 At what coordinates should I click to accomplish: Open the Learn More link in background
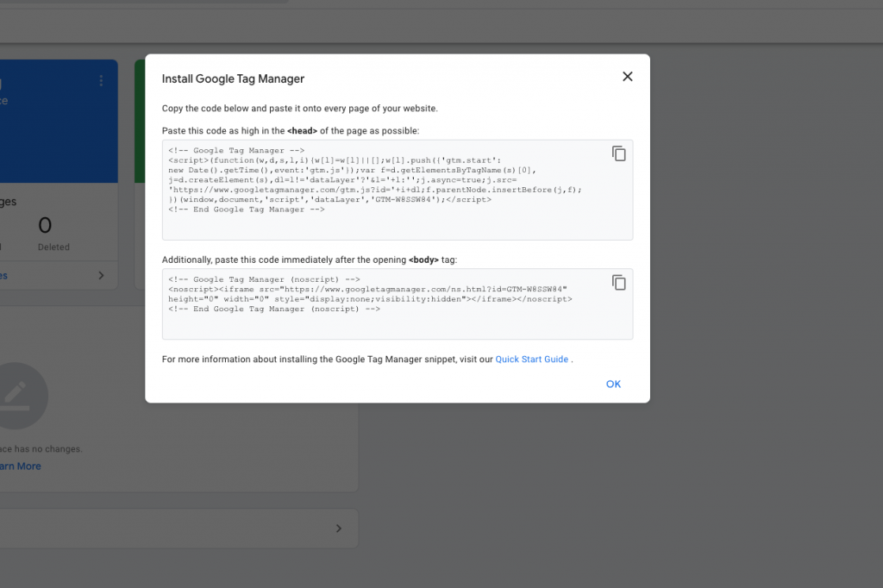21,466
